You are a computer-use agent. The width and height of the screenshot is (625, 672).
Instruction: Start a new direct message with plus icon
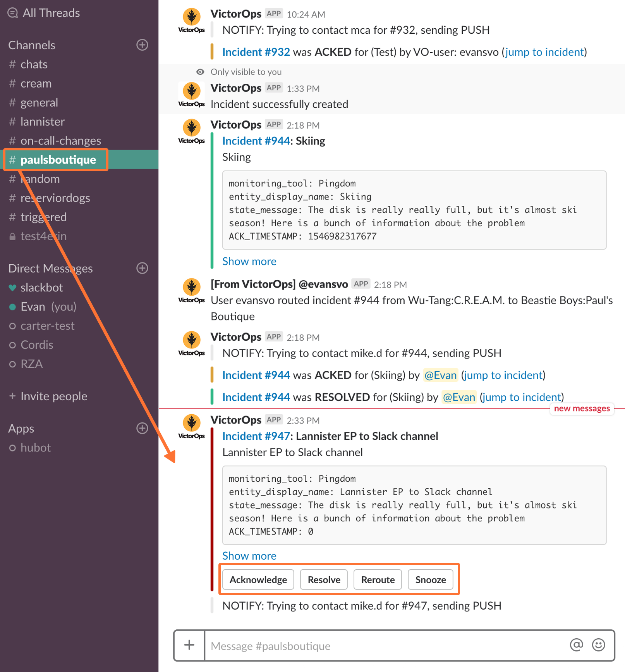(x=143, y=268)
